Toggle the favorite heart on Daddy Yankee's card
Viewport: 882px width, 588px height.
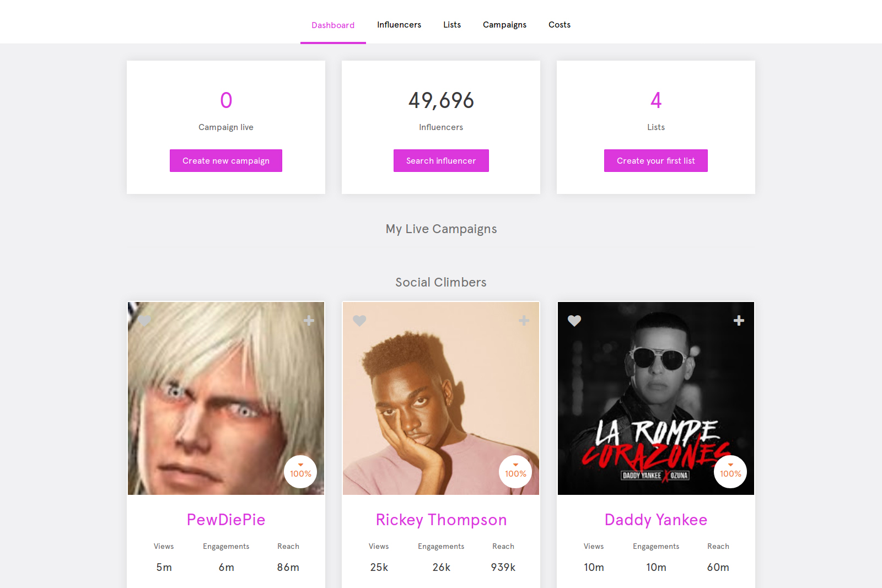tap(574, 321)
